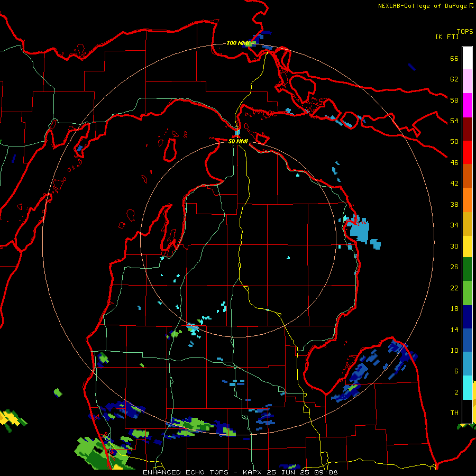Click the 62 legend value
The height and width of the screenshot is (476, 476).
pos(454,79)
